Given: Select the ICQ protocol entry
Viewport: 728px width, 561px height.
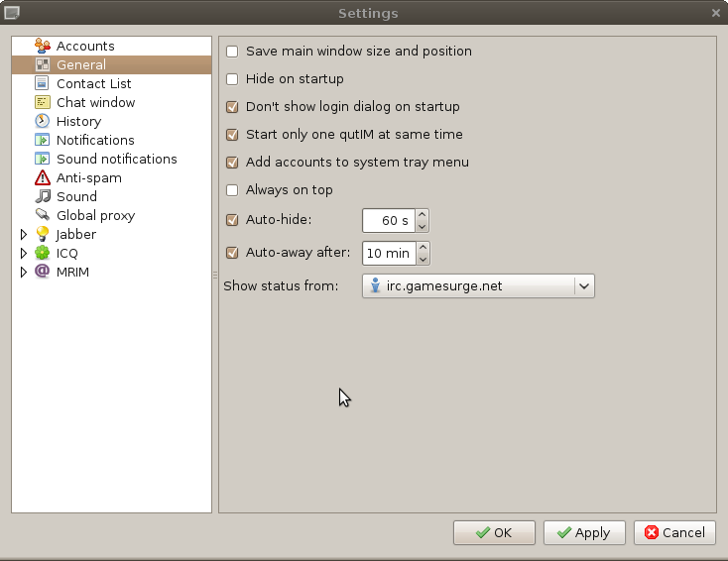Looking at the screenshot, I should click(67, 254).
